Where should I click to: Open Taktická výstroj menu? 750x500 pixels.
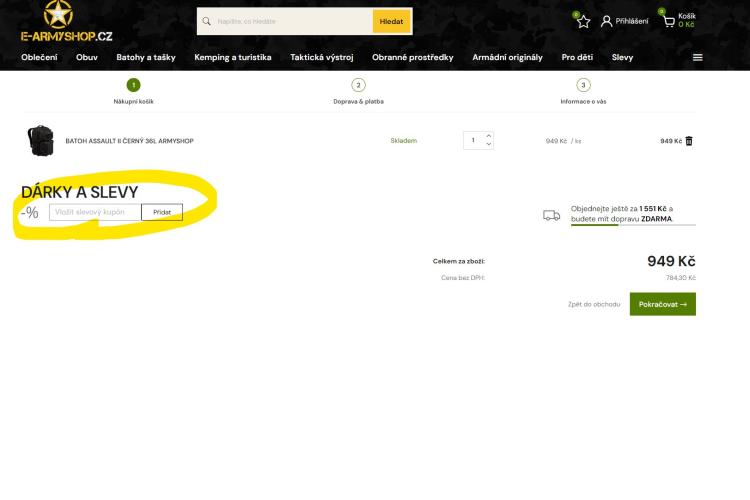[x=322, y=57]
